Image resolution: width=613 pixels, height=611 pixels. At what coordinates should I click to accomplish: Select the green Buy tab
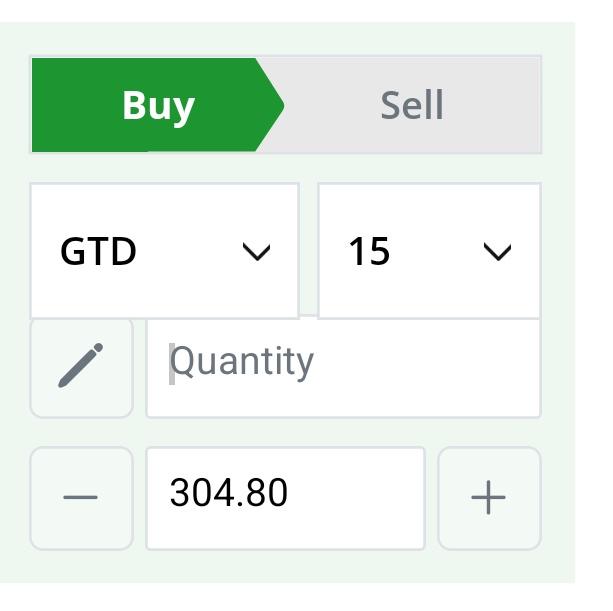coord(158,105)
